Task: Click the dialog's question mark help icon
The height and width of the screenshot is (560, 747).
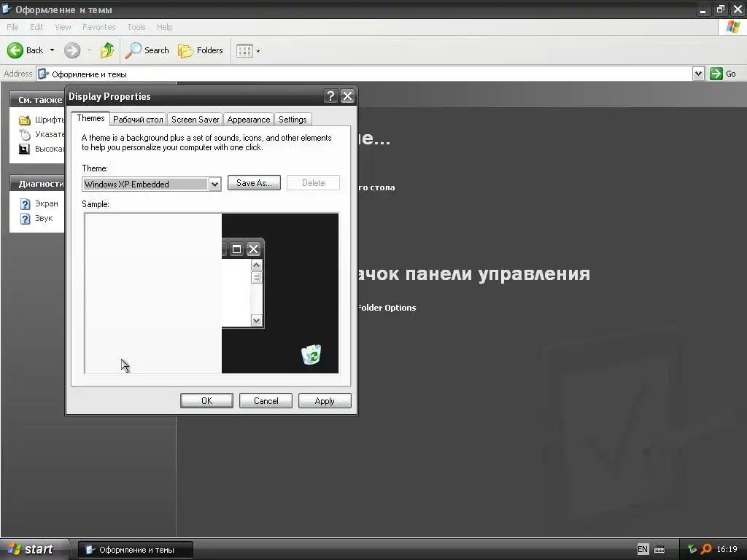Action: point(330,96)
